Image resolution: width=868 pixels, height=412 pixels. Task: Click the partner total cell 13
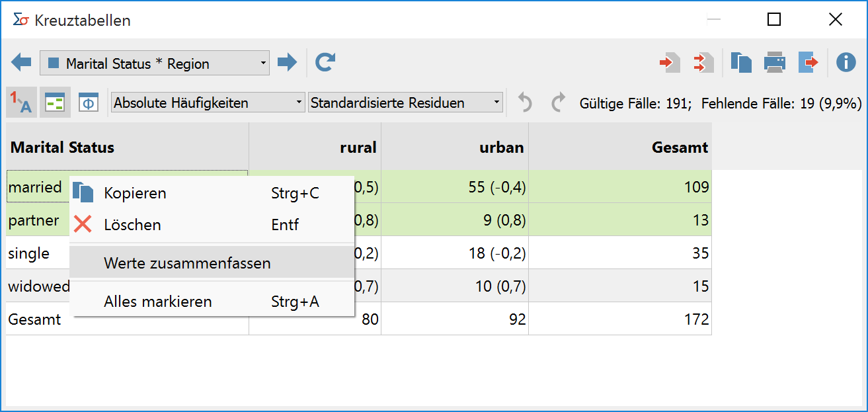pos(620,220)
